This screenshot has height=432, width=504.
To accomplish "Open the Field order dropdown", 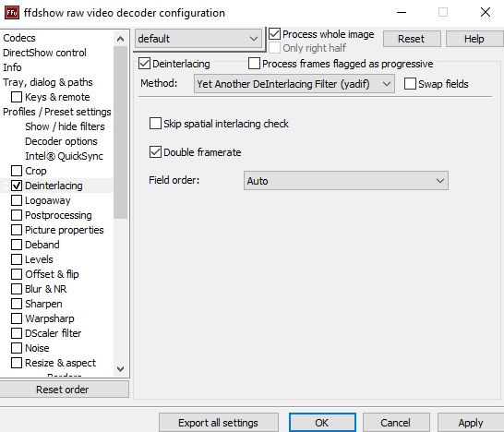I will pyautogui.click(x=346, y=181).
